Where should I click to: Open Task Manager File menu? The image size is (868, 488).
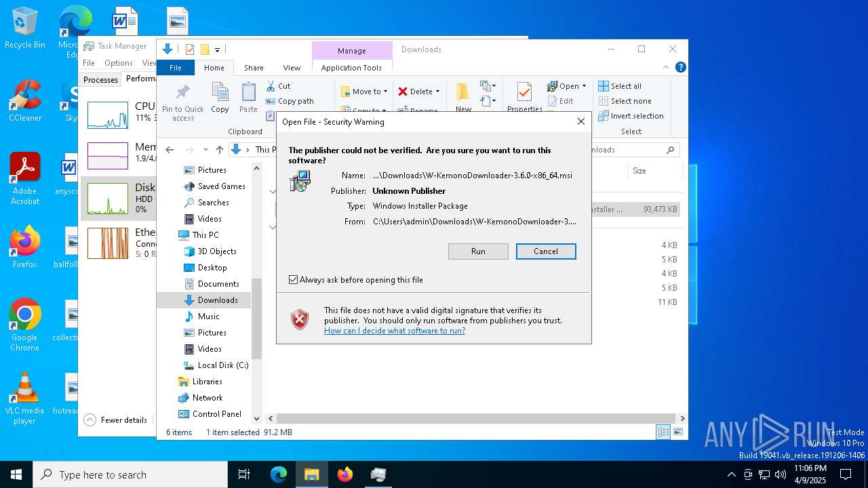click(x=89, y=63)
